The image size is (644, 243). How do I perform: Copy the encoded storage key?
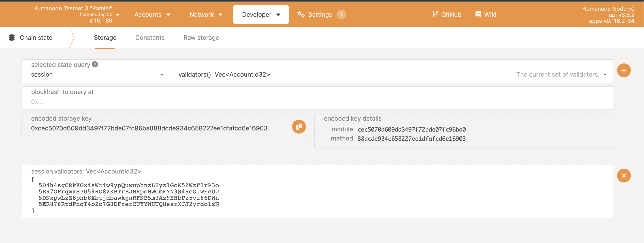[x=299, y=127]
